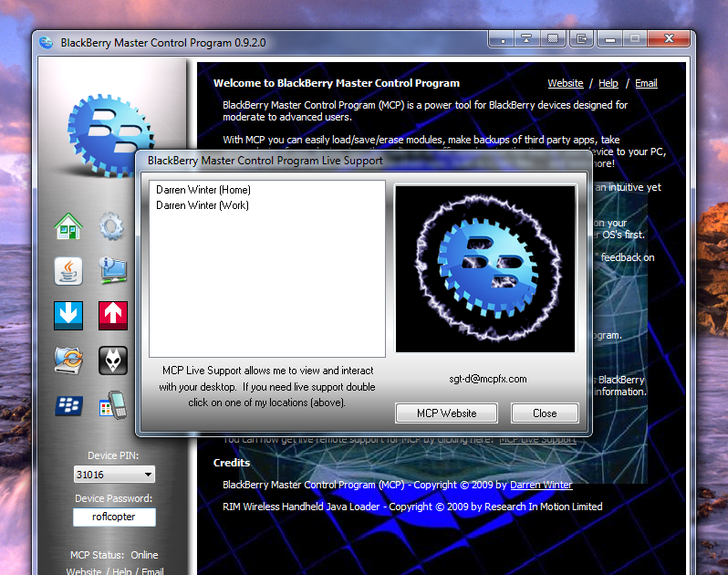This screenshot has height=575, width=728.
Task: Open the Help link at sidebar bottom
Action: point(122,570)
